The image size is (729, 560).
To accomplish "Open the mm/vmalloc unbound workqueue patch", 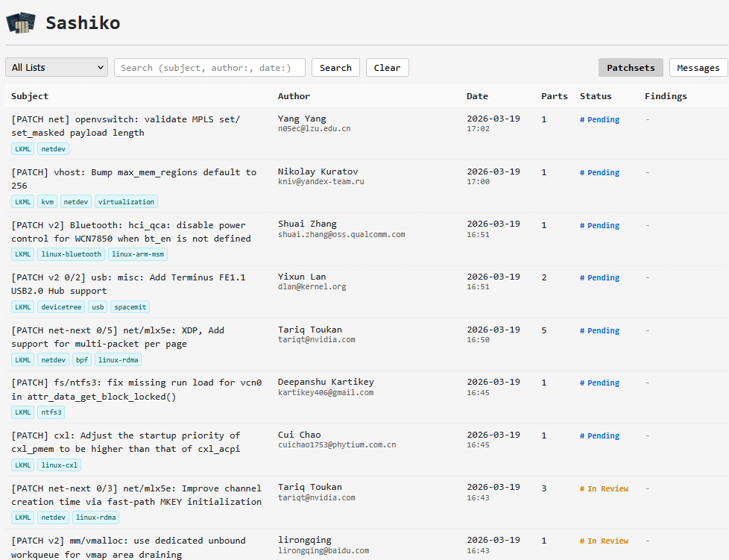I will tap(128, 547).
